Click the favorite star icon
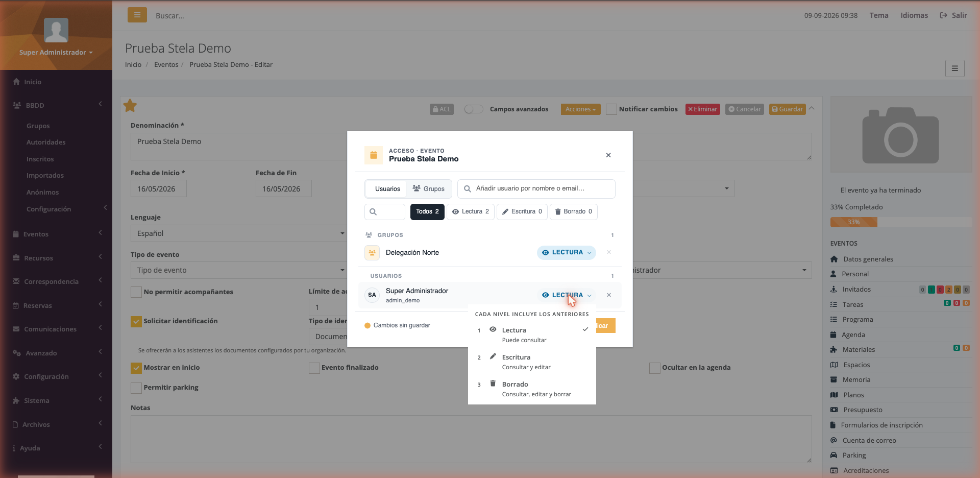The image size is (980, 478). click(130, 106)
